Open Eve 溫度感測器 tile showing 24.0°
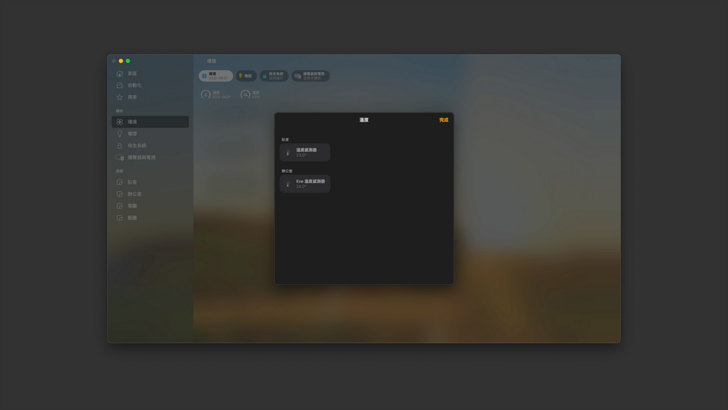Image resolution: width=728 pixels, height=410 pixels. pos(305,183)
